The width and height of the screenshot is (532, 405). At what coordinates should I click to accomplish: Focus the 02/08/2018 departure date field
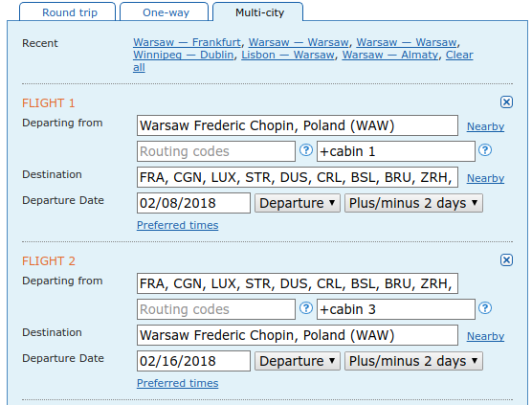point(193,203)
